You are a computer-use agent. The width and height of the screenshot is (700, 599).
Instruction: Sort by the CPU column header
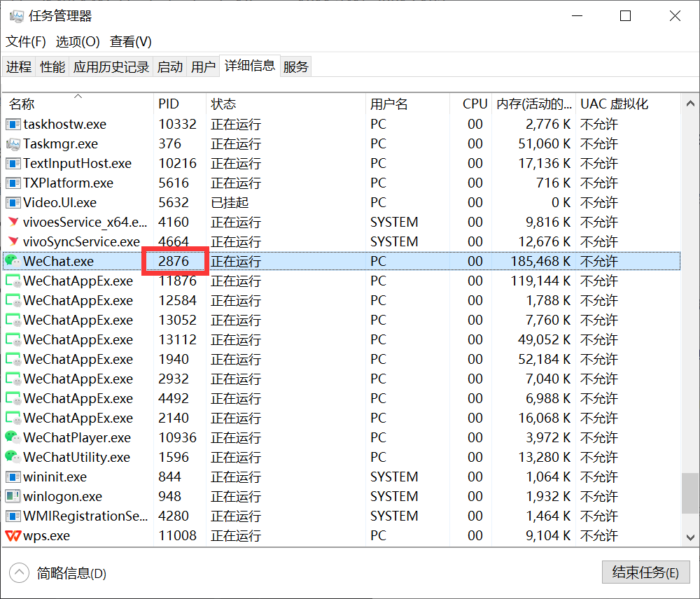(x=471, y=104)
